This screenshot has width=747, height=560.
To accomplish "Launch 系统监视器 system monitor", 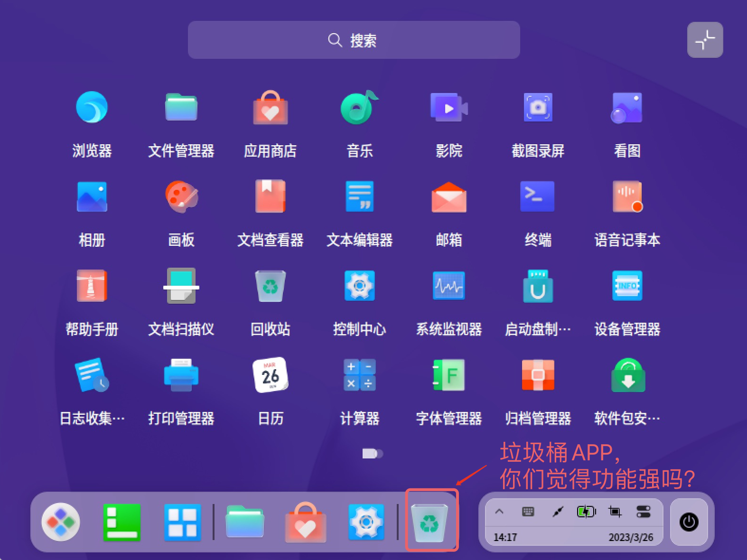I will coord(448,286).
